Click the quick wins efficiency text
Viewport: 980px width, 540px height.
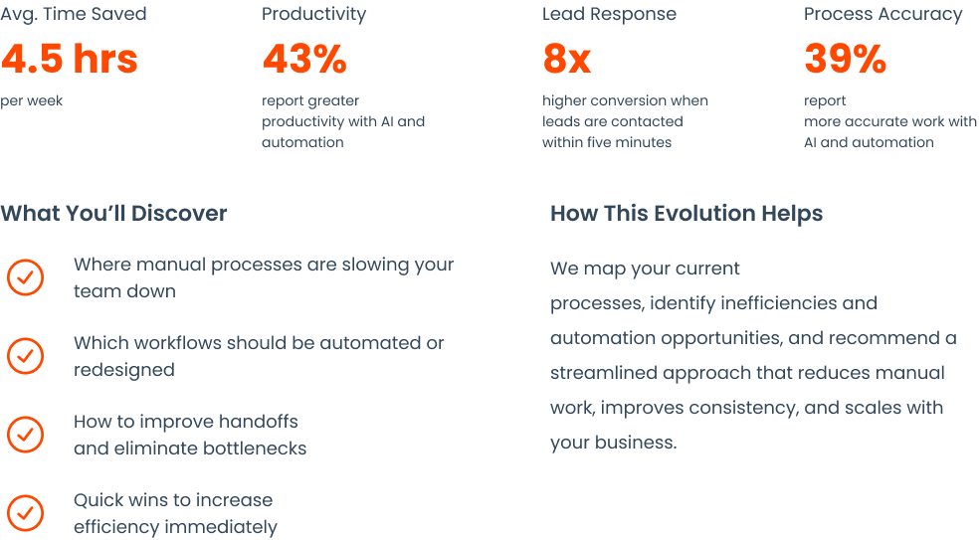176,513
